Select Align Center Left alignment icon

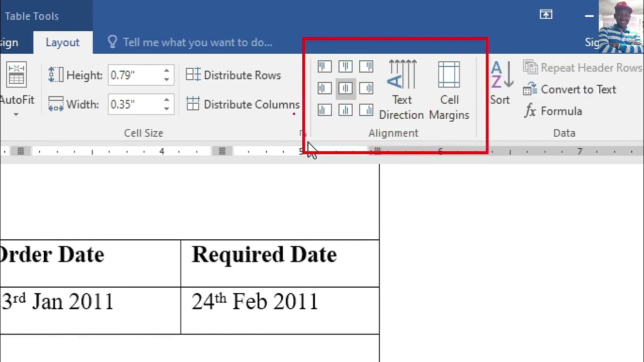click(325, 88)
